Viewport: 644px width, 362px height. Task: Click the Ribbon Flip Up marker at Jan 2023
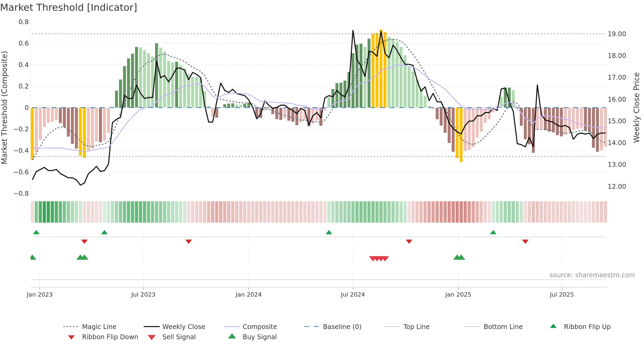[36, 232]
